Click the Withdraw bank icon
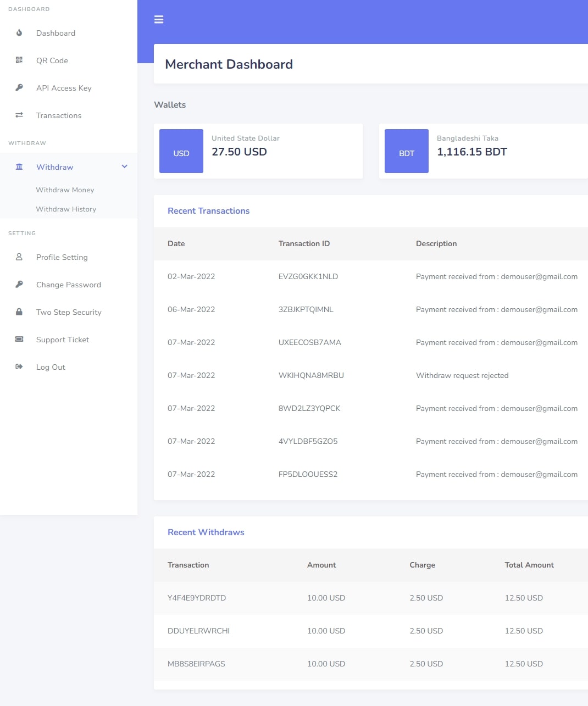This screenshot has height=706, width=588. pos(19,167)
